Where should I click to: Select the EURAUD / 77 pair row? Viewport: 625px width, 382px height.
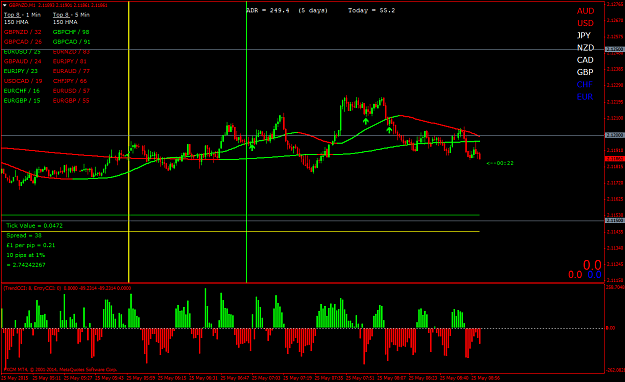[x=71, y=71]
